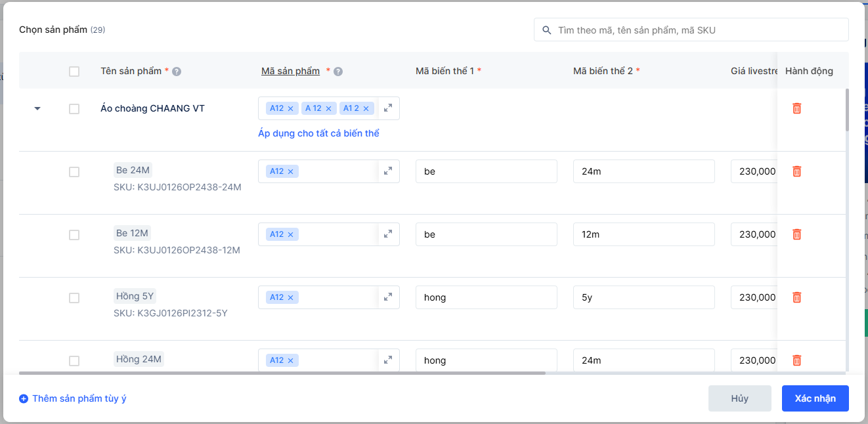
Task: Remove the A12 tag in Hồng 5Y row
Action: [x=290, y=298]
